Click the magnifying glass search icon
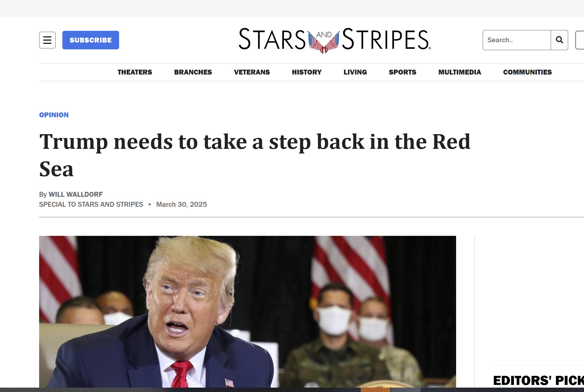This screenshot has height=392, width=584. [x=559, y=40]
